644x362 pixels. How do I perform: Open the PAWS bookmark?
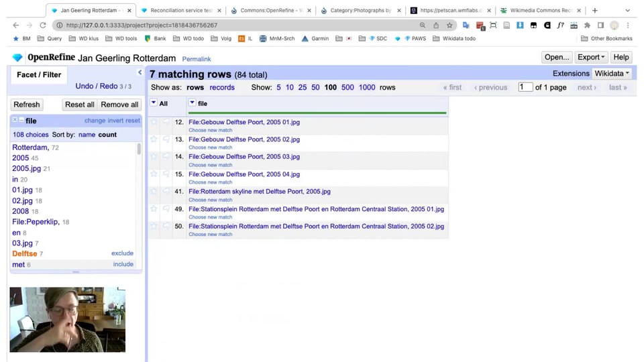[x=415, y=39]
